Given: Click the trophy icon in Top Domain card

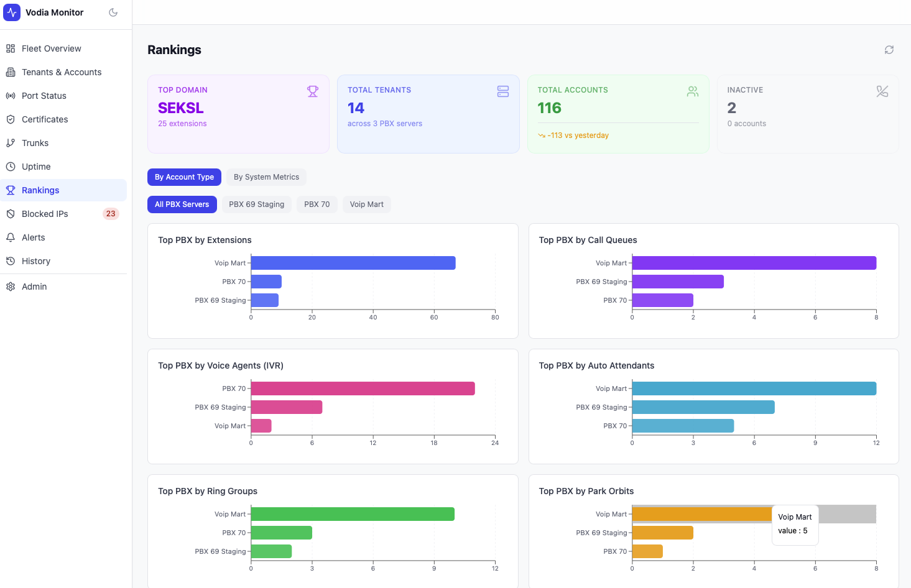Looking at the screenshot, I should coord(313,91).
